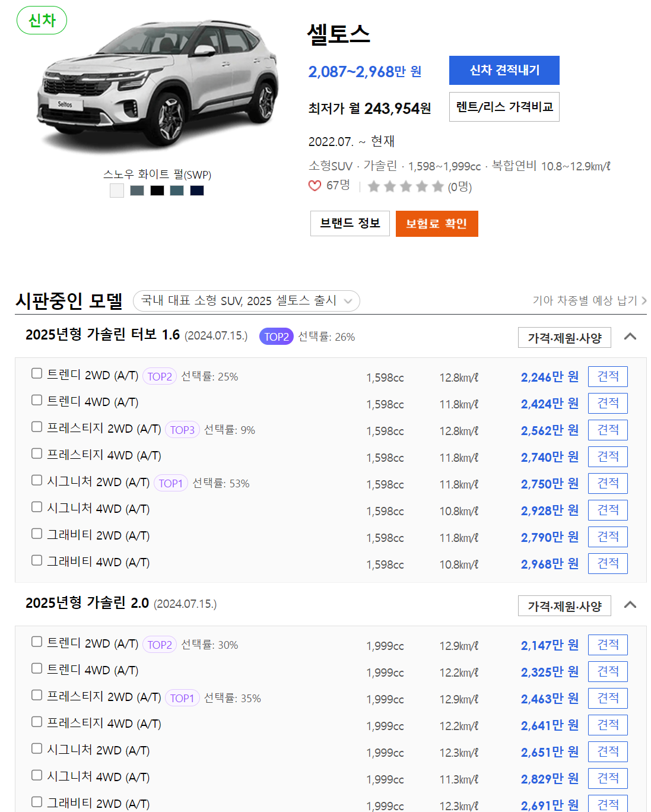The height and width of the screenshot is (812, 651).
Task: Click 견적 for 2,829만 원 2.0 trim
Action: [608, 779]
